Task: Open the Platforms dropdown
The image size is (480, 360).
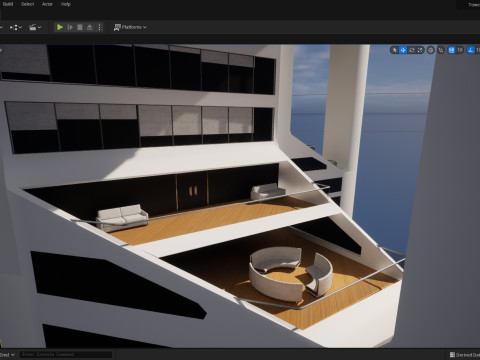Action: [130, 27]
